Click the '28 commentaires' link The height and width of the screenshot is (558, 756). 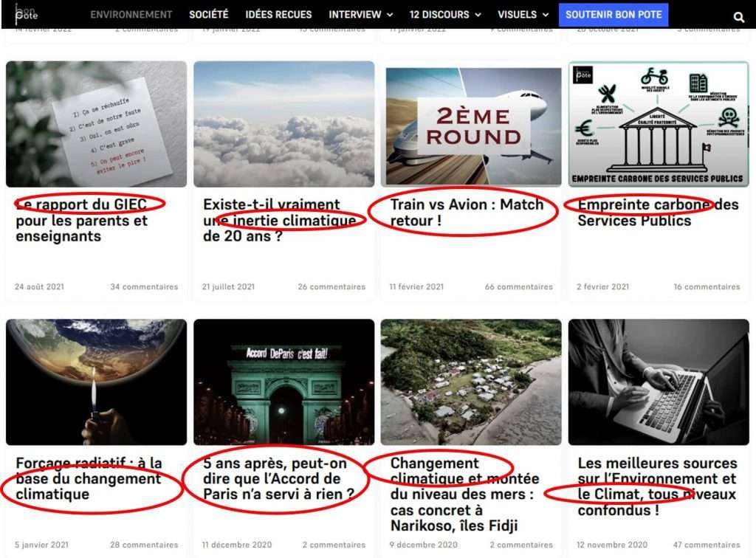coord(144,545)
